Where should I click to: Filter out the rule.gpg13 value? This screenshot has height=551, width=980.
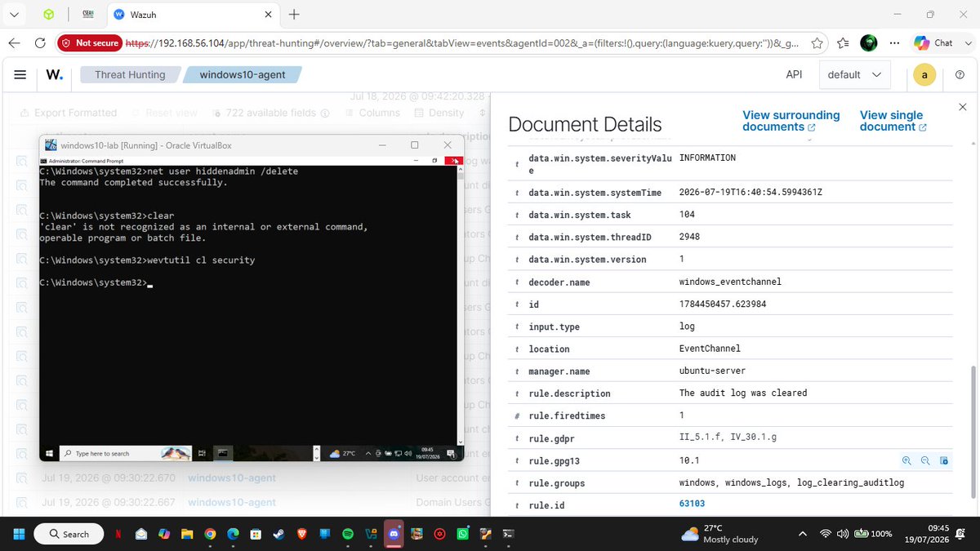pos(925,460)
